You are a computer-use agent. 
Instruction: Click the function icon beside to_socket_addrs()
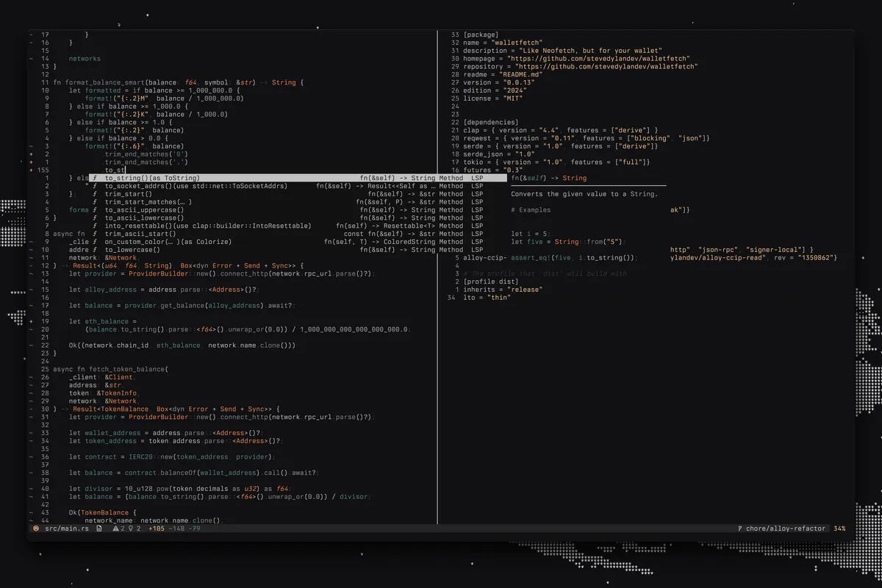tap(96, 186)
